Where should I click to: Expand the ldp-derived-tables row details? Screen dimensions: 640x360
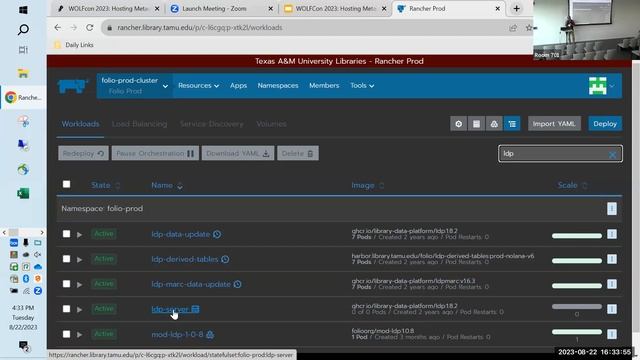point(80,260)
